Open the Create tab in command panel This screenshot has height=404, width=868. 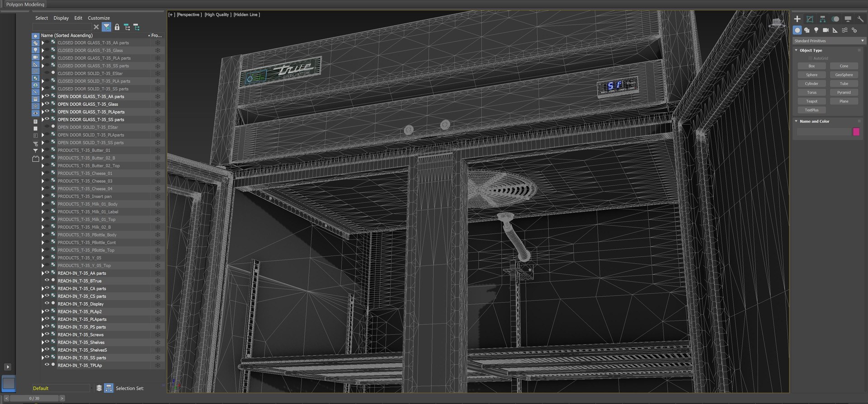(797, 19)
